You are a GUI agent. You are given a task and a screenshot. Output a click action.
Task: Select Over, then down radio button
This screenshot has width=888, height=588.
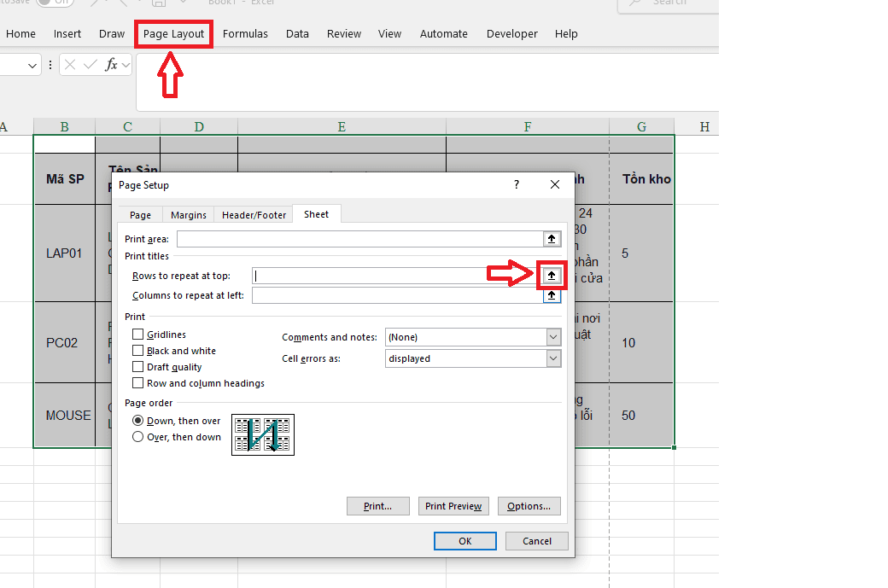(x=137, y=437)
